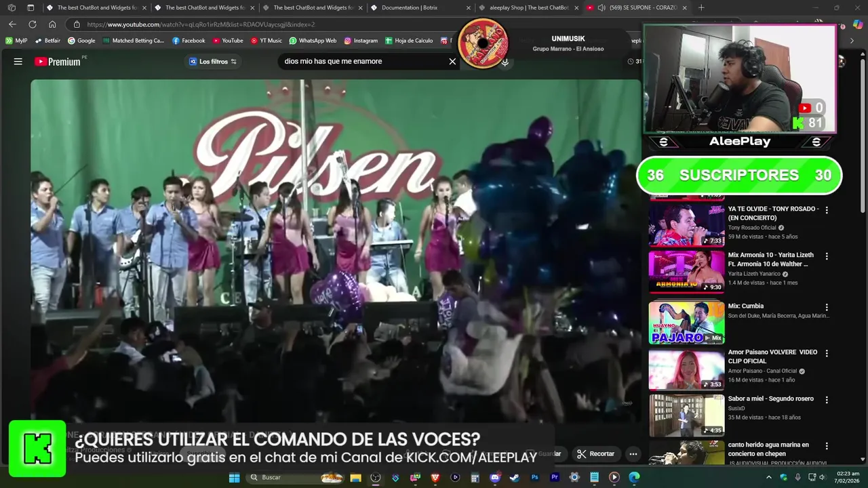The width and height of the screenshot is (868, 488).
Task: Open the browser home page icon
Action: 52,24
